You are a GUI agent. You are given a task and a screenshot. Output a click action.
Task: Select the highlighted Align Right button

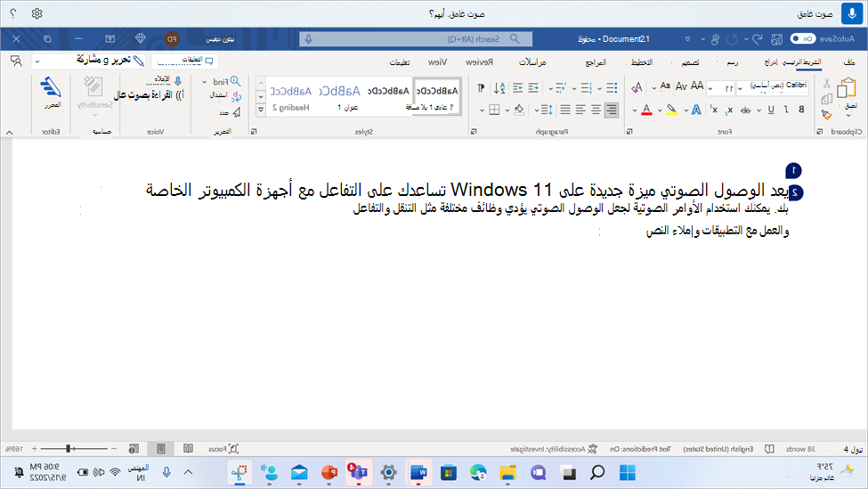pos(611,110)
